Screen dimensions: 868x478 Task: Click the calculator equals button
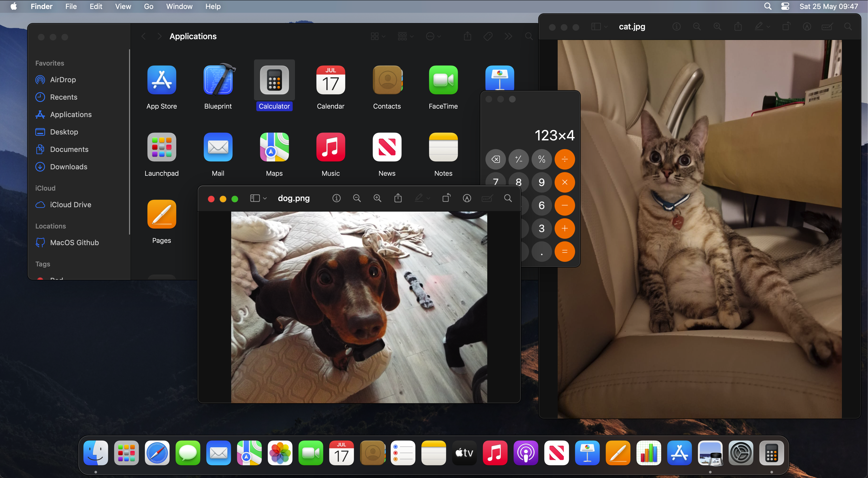[x=565, y=252]
